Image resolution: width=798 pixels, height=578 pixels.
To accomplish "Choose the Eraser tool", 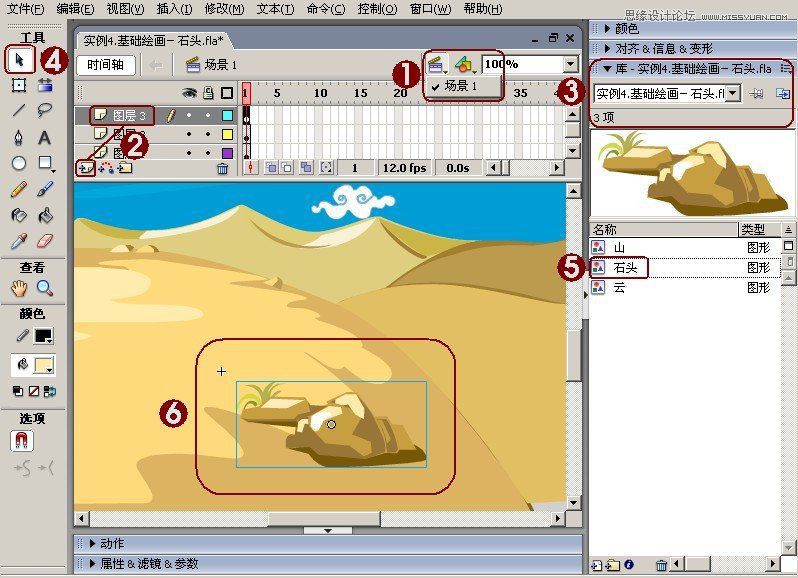I will coord(45,241).
